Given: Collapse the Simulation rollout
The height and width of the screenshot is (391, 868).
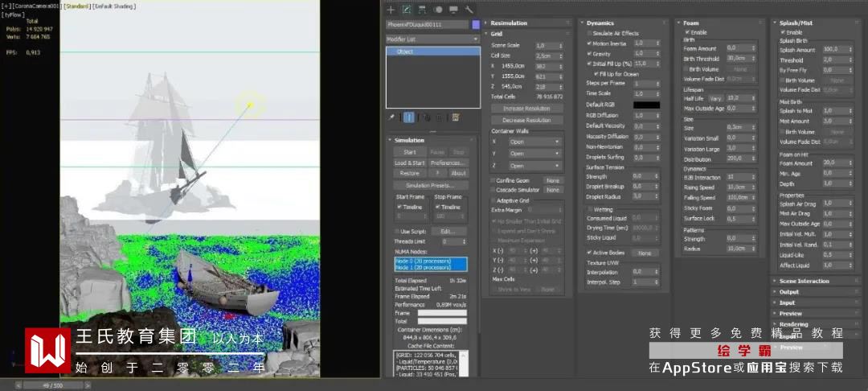Looking at the screenshot, I should tap(432, 140).
